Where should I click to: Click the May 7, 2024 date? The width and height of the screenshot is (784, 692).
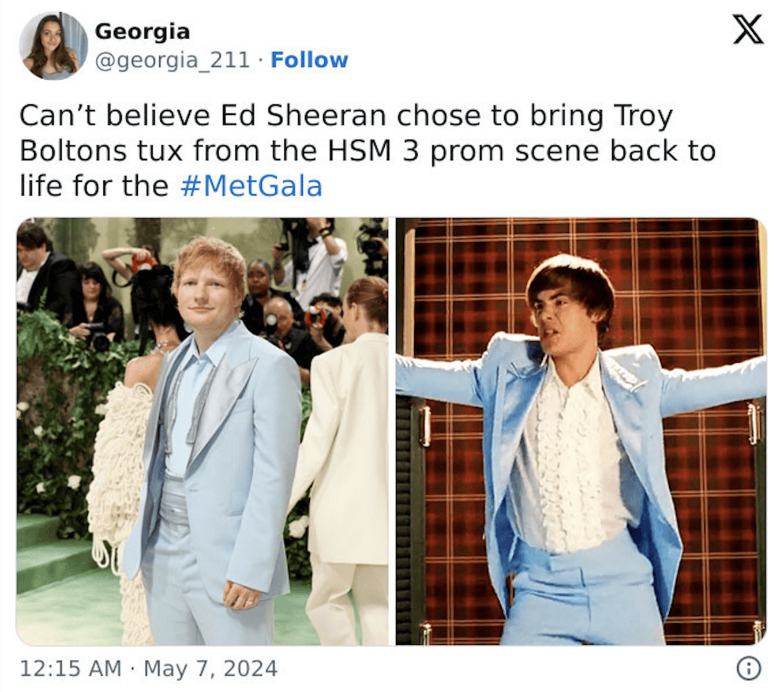pyautogui.click(x=211, y=668)
